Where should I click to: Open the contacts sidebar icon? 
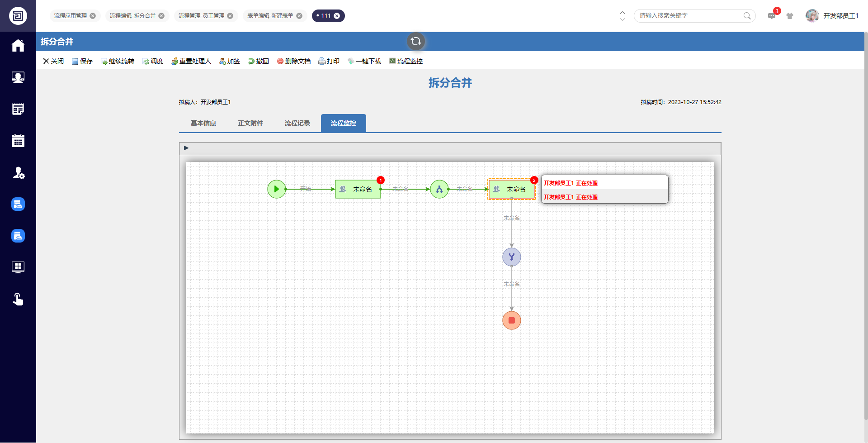point(18,77)
